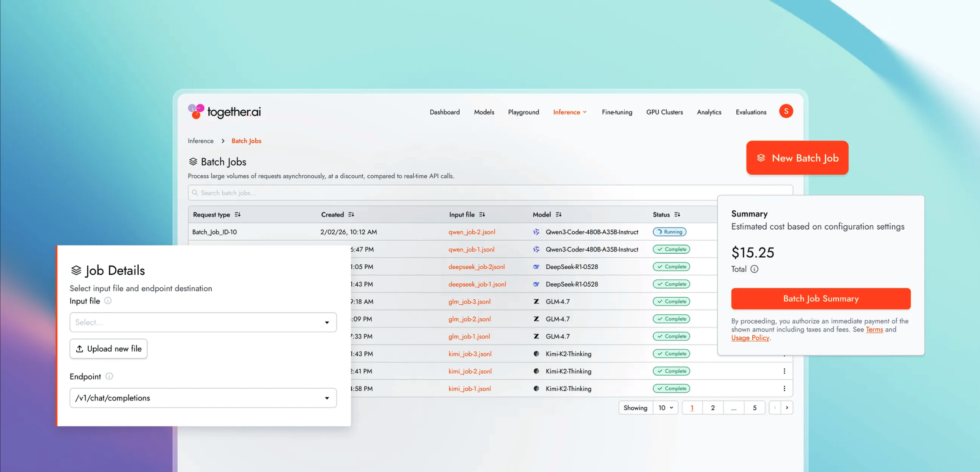This screenshot has width=980, height=472.
Task: Sort by Request type column
Action: click(238, 215)
